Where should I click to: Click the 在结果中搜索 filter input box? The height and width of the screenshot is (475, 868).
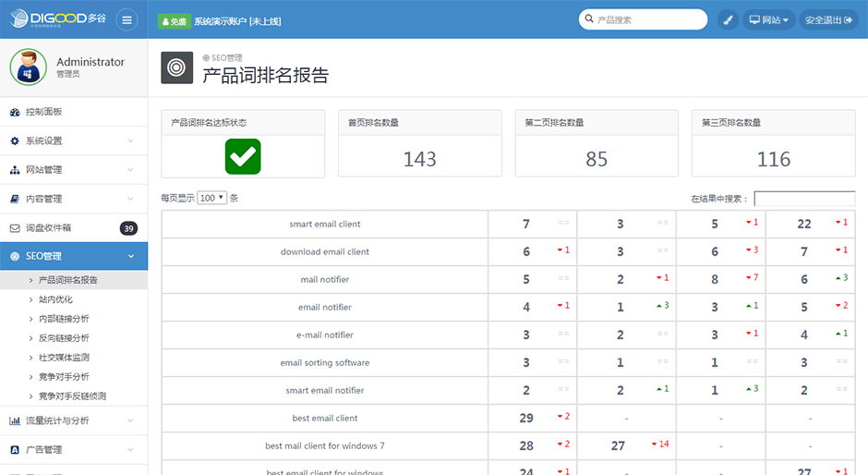pyautogui.click(x=803, y=199)
